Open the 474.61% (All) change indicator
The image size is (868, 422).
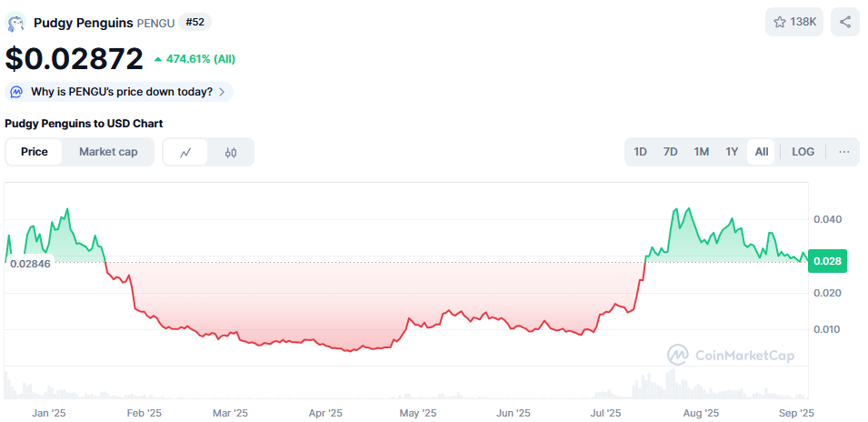[x=195, y=59]
